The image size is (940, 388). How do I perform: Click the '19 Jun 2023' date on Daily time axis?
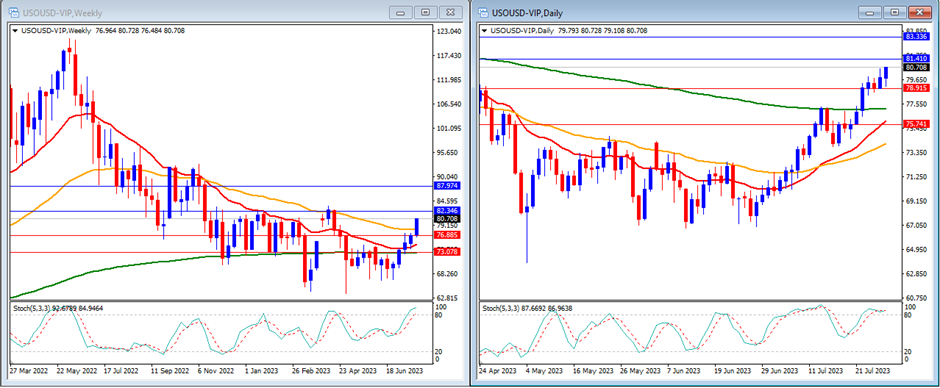[732, 371]
